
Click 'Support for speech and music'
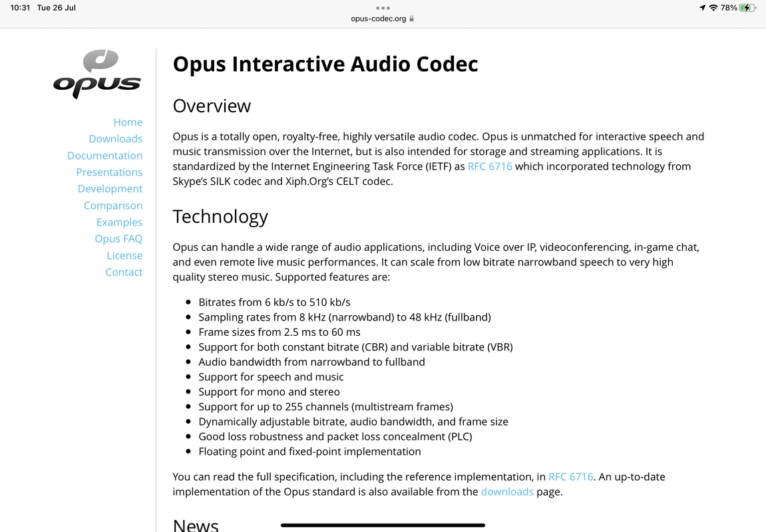point(271,377)
